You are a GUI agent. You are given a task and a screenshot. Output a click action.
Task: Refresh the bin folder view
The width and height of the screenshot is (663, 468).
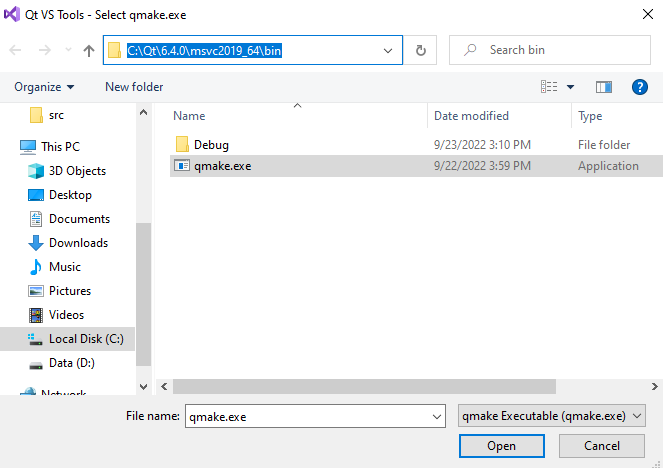tap(420, 50)
